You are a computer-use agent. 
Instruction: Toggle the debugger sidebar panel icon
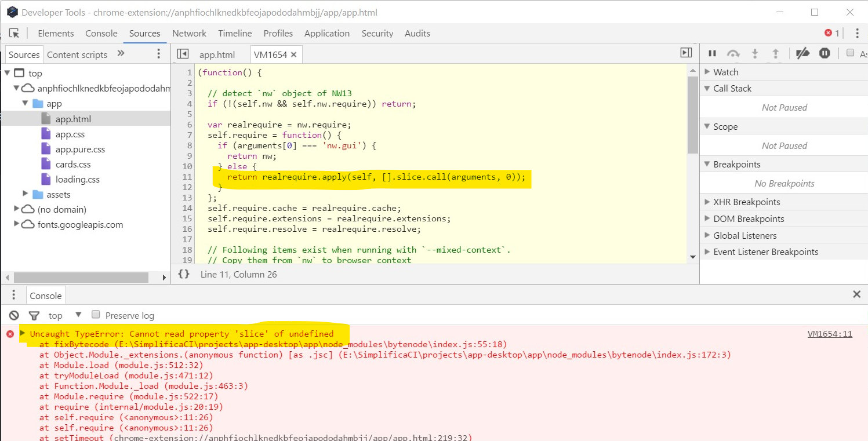click(686, 53)
